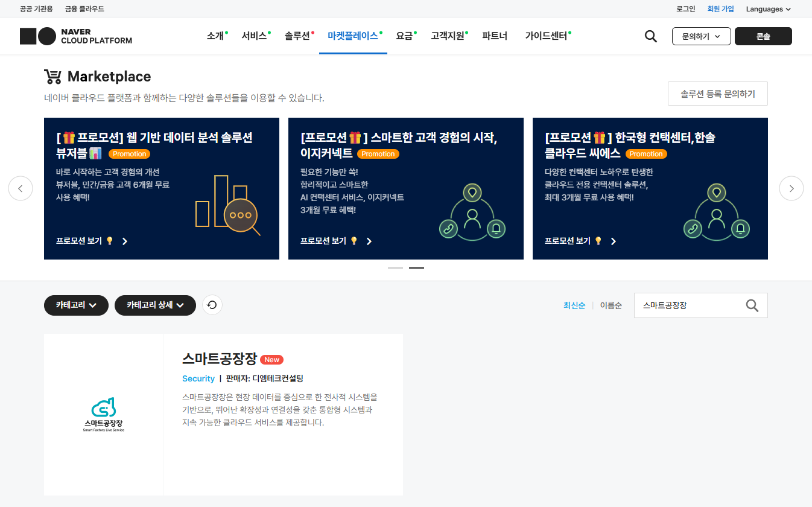The image size is (812, 507).
Task: Click the 판매자: 디엠테크컨설팅 text
Action: (265, 378)
